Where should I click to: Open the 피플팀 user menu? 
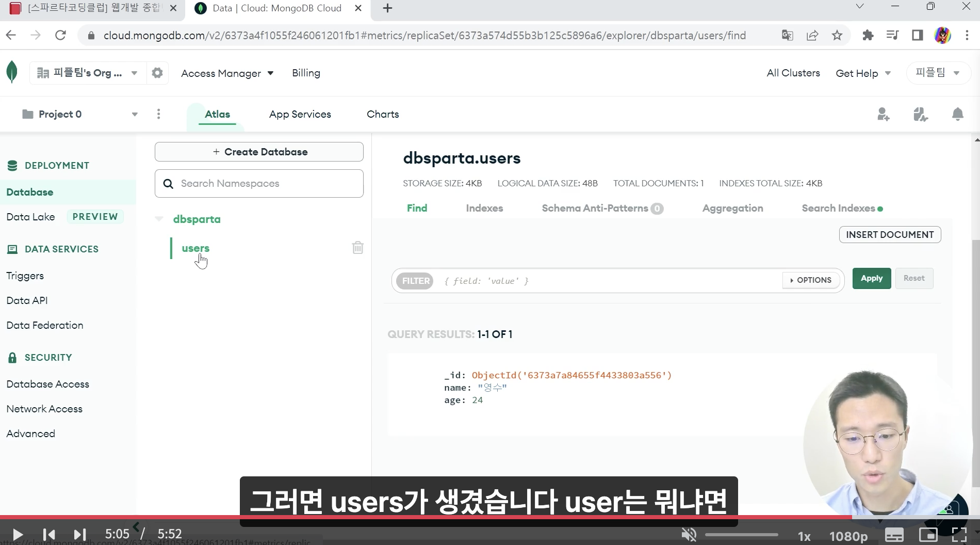[x=938, y=73]
